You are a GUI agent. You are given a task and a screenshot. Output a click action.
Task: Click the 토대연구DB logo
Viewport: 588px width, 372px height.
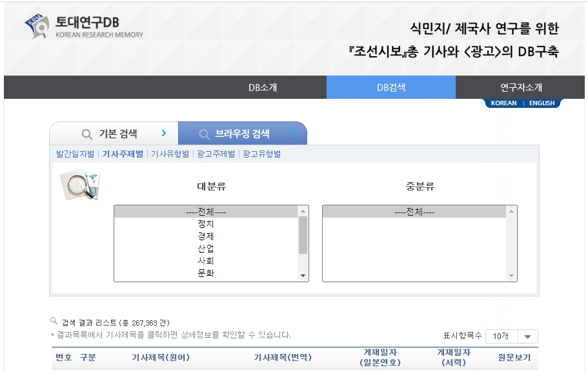tap(84, 26)
